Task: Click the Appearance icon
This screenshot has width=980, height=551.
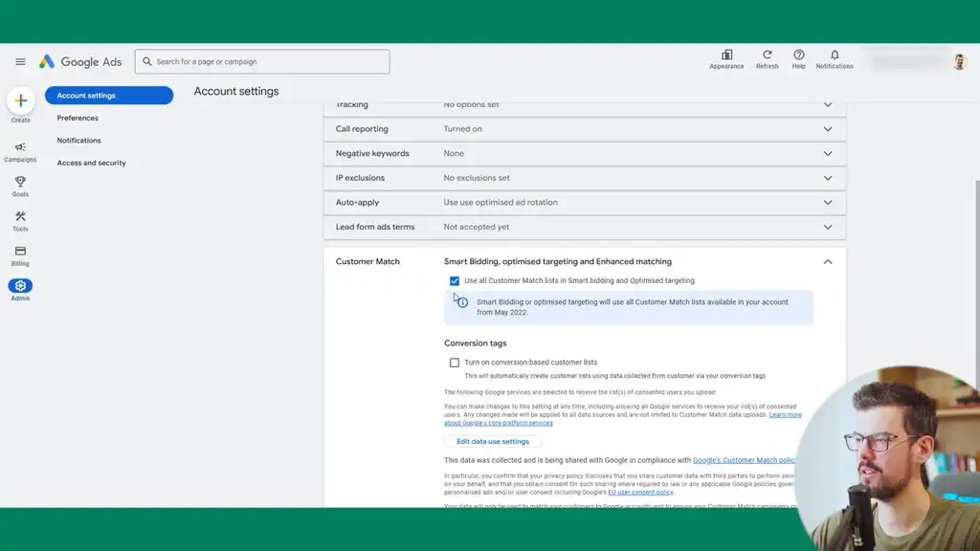Action: pos(726,55)
